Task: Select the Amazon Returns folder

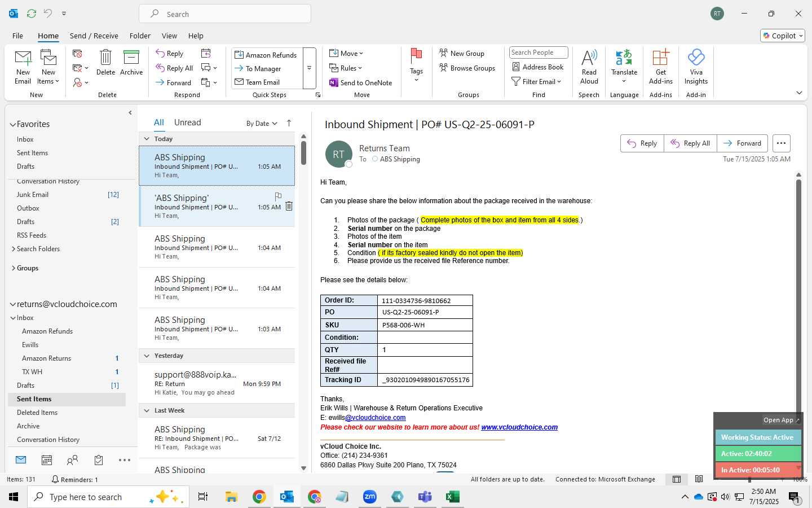Action: pyautogui.click(x=47, y=358)
